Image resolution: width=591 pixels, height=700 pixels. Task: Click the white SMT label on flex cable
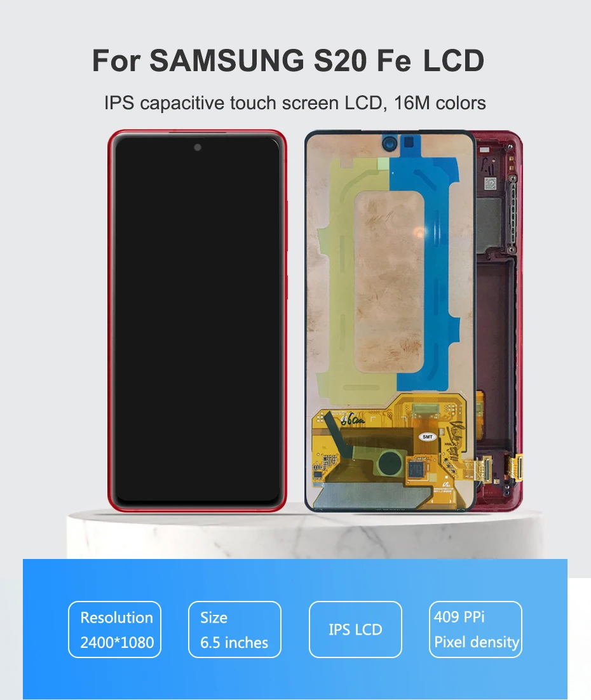(427, 437)
